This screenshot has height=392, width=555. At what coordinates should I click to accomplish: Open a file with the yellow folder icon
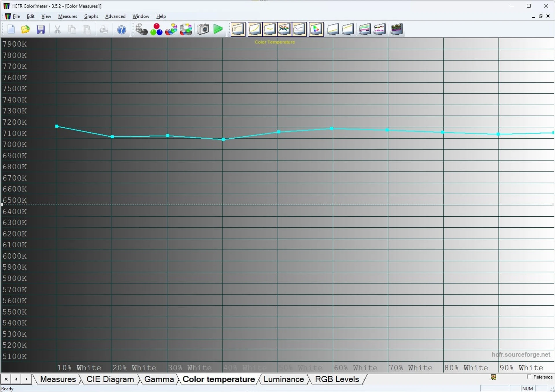click(26, 29)
